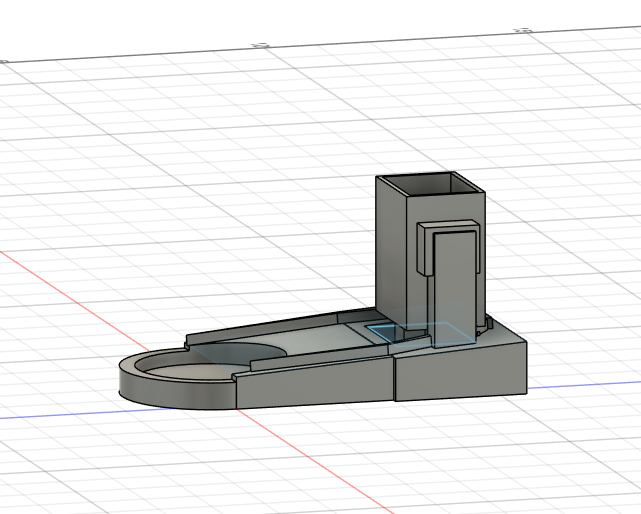Select the blue highlighted sketch rectangle at tower base

(x=420, y=334)
